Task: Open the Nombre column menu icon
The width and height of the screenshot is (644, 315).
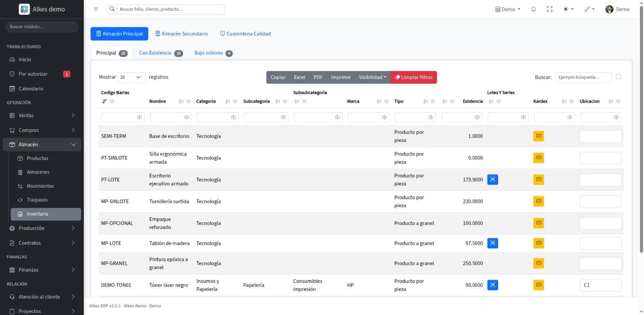Action: coord(189,101)
